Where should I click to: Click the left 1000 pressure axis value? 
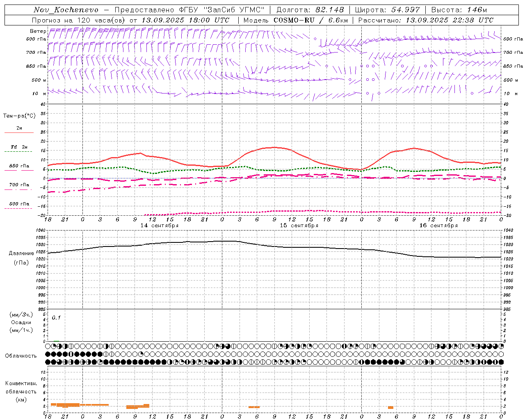pyautogui.click(x=41, y=288)
